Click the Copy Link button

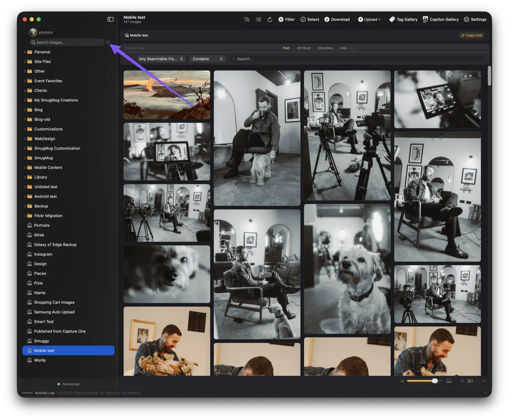(x=471, y=35)
